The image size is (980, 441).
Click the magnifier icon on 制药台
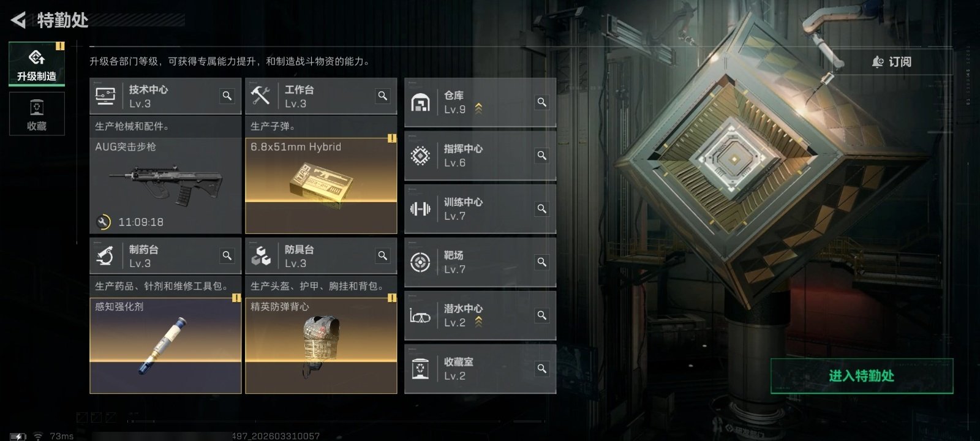tap(227, 255)
